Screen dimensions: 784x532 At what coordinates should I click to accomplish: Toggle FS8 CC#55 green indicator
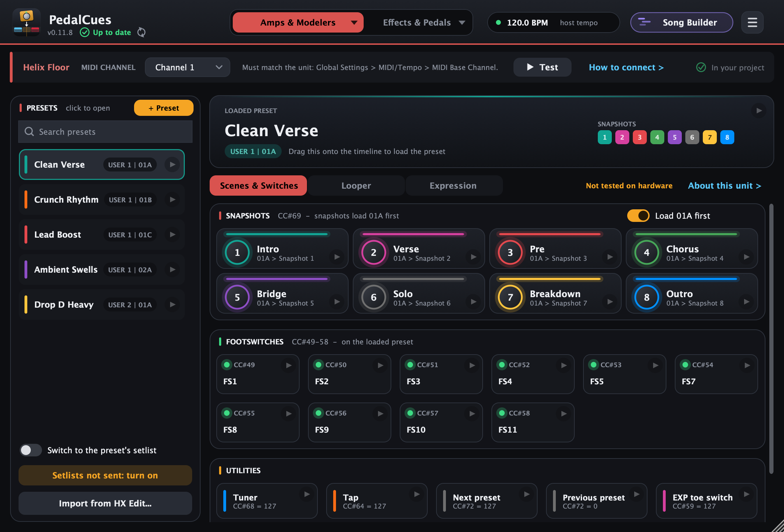point(227,413)
